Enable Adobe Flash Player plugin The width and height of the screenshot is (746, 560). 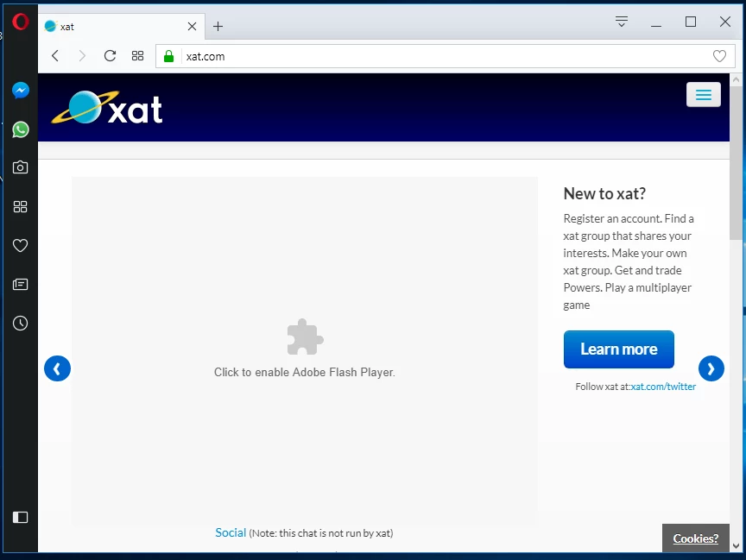305,351
